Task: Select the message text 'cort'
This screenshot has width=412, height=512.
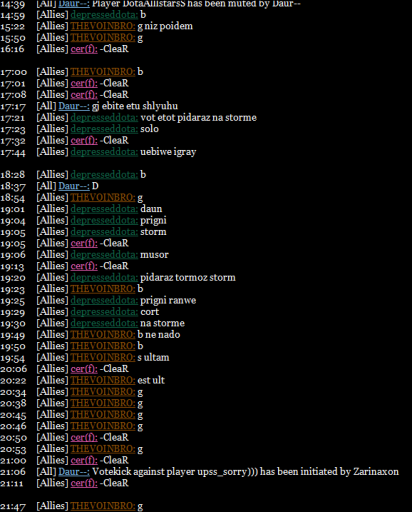Action: 150,312
